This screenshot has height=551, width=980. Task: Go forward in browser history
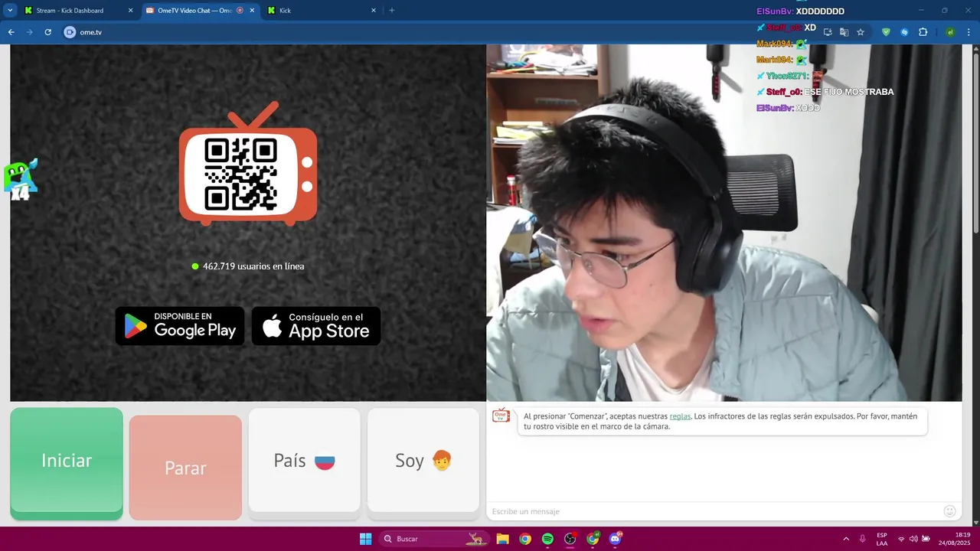[29, 32]
